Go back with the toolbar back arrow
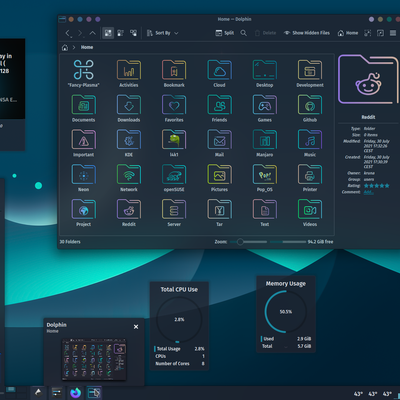Viewport: 400px width, 400px height. pyautogui.click(x=68, y=33)
